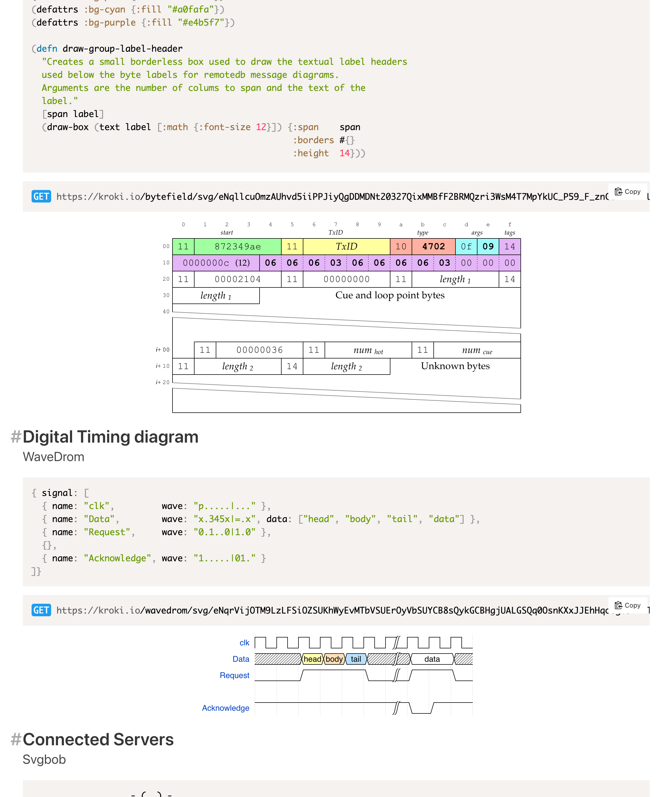Image resolution: width=672 pixels, height=797 pixels.
Task: Click the 00000000 cell in row 20
Action: 346,279
